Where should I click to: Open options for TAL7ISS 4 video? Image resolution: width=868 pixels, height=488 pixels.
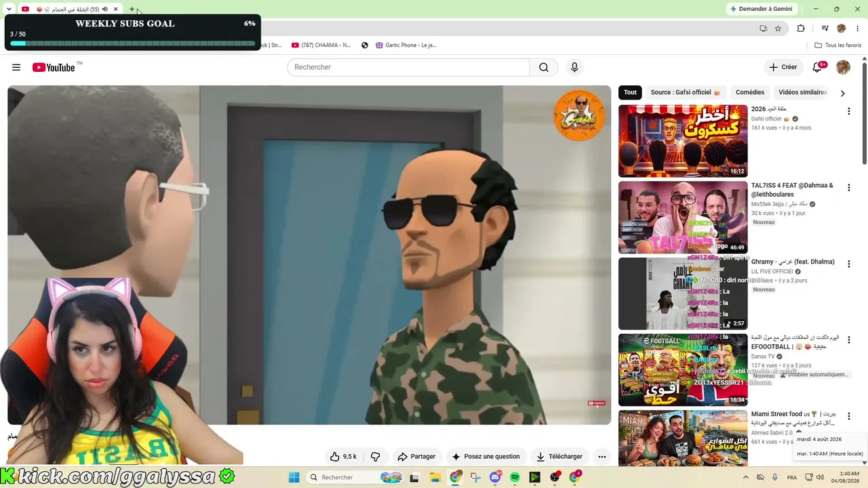pos(848,188)
